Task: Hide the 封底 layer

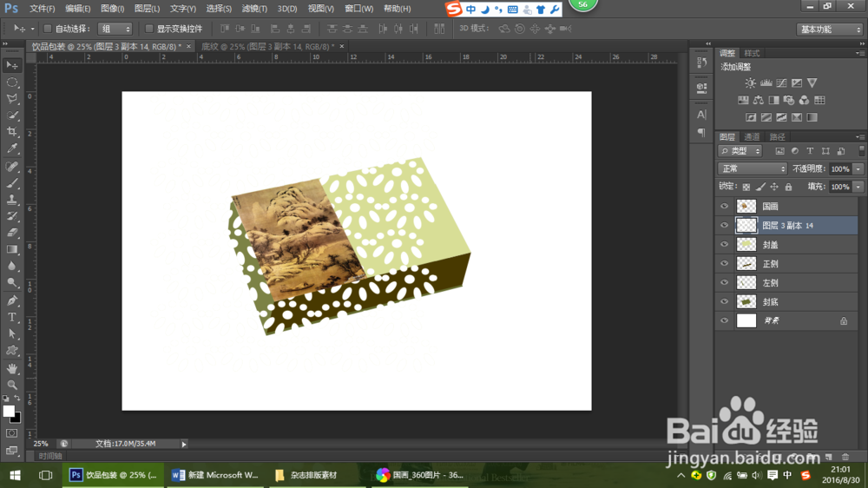Action: tap(724, 302)
